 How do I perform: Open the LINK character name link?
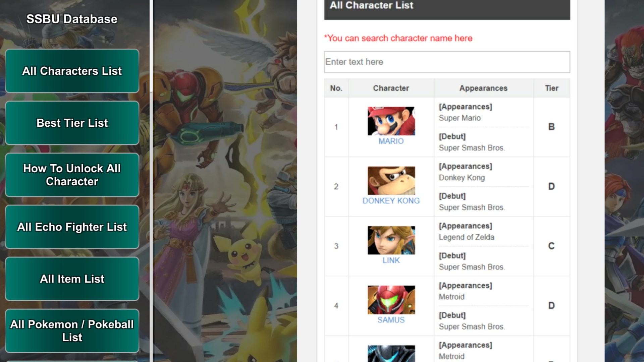pos(391,260)
